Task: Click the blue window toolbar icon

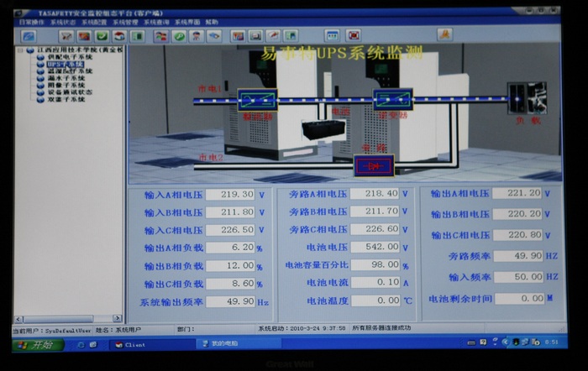Action: (333, 35)
